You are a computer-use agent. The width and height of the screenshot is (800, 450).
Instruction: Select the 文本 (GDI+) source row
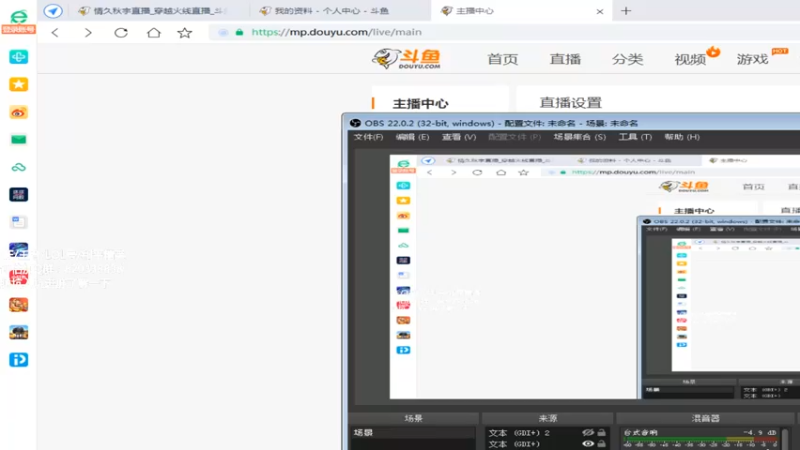click(547, 444)
